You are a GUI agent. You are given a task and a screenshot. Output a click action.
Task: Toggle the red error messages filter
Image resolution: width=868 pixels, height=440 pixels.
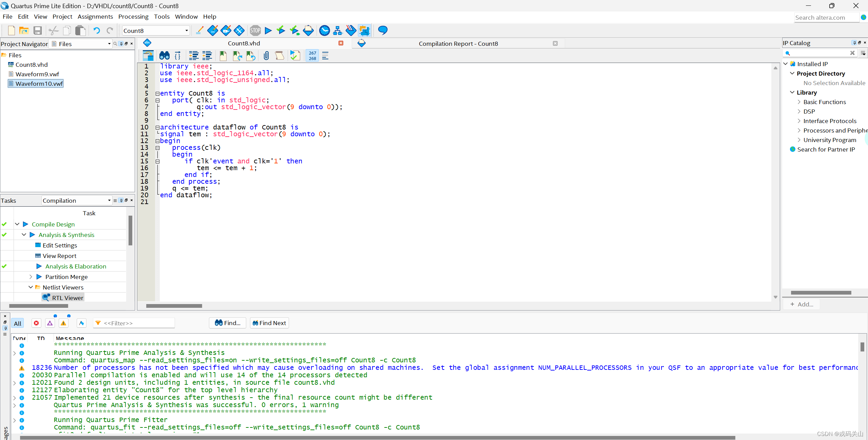point(36,323)
